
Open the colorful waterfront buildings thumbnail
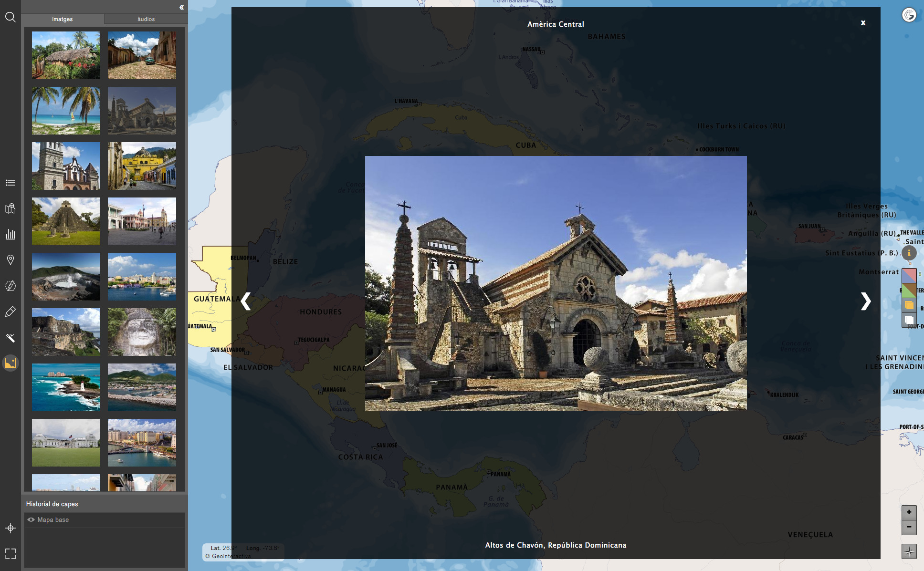[142, 443]
